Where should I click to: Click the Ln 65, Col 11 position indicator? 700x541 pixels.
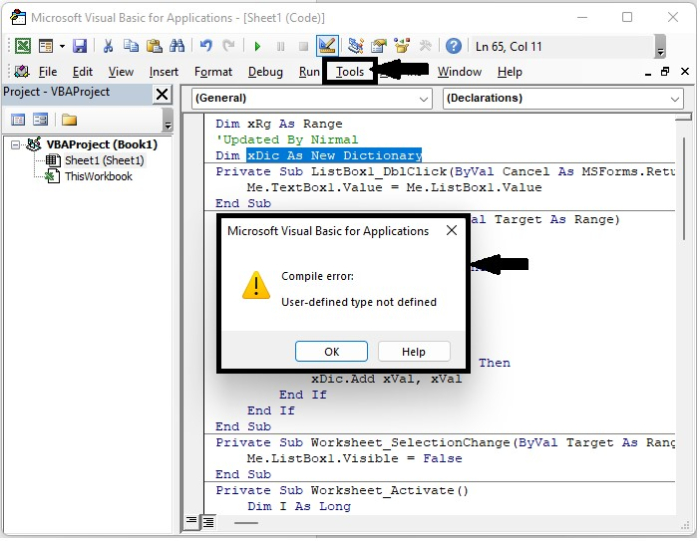[x=508, y=46]
